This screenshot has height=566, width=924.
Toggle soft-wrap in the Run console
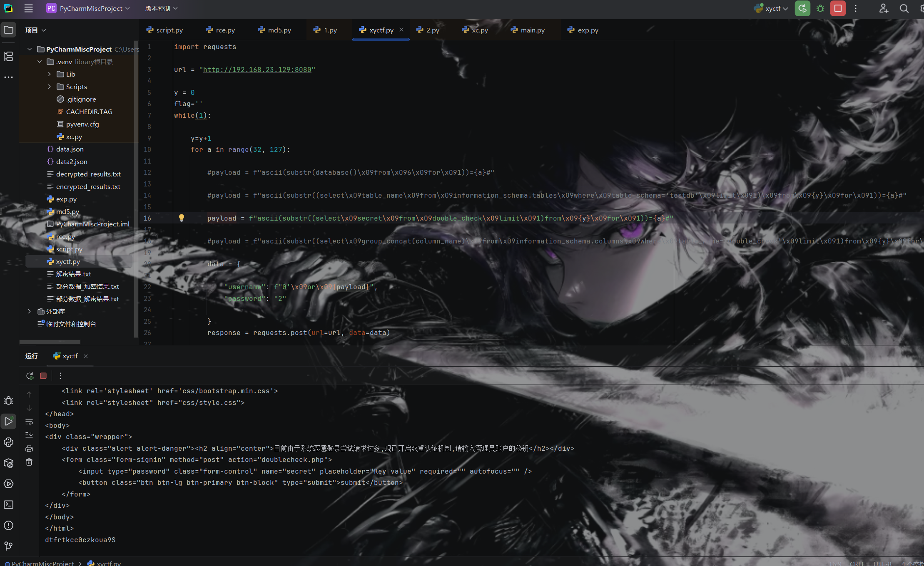pyautogui.click(x=29, y=422)
